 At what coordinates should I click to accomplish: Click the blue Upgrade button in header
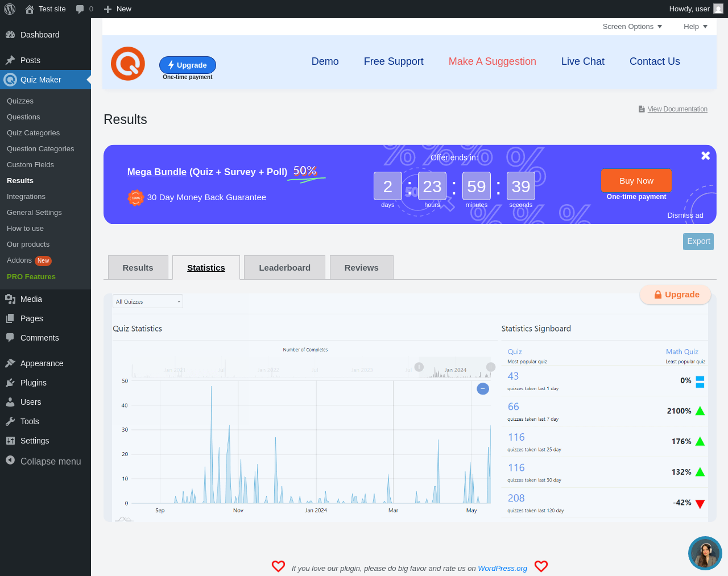coord(188,65)
